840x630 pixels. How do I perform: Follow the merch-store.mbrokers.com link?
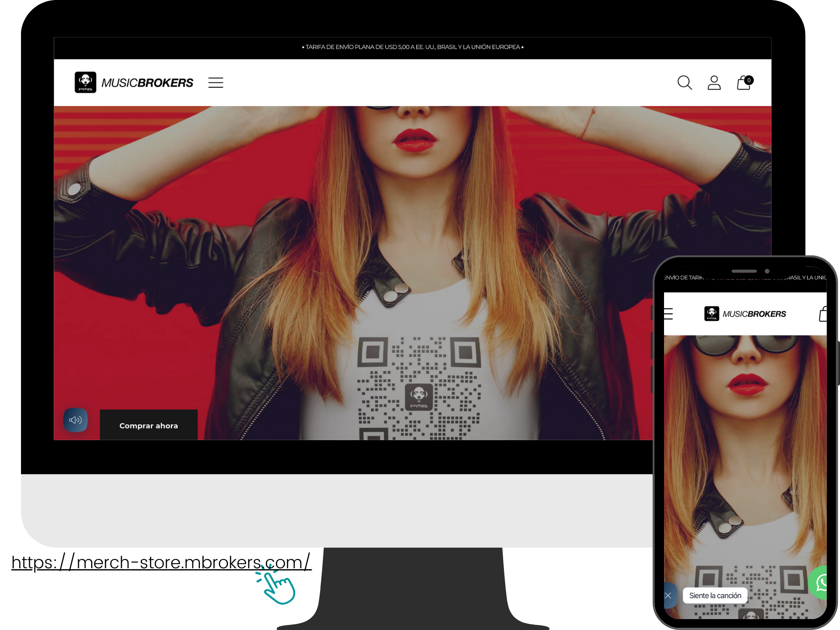(x=161, y=562)
